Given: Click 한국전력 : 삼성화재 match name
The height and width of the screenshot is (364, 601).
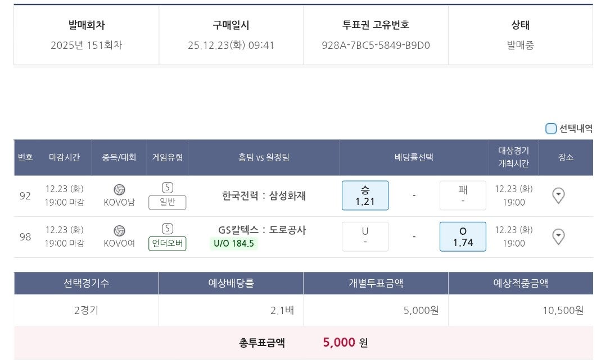Looking at the screenshot, I should pyautogui.click(x=264, y=195).
